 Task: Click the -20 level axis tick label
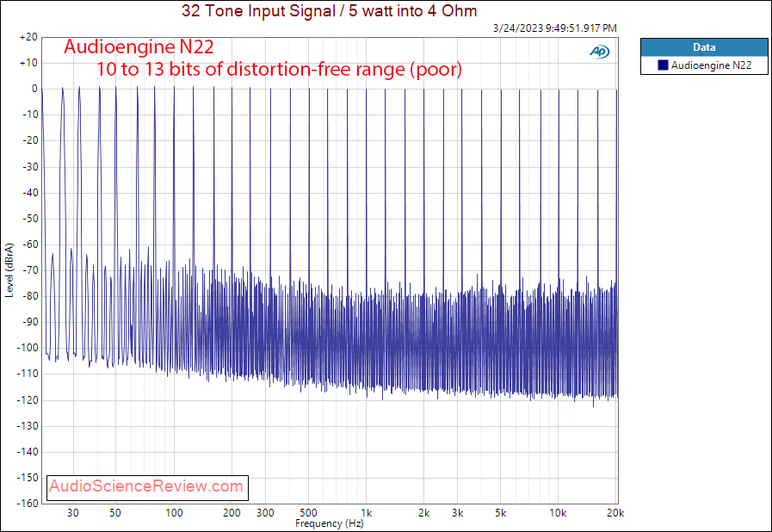30,140
